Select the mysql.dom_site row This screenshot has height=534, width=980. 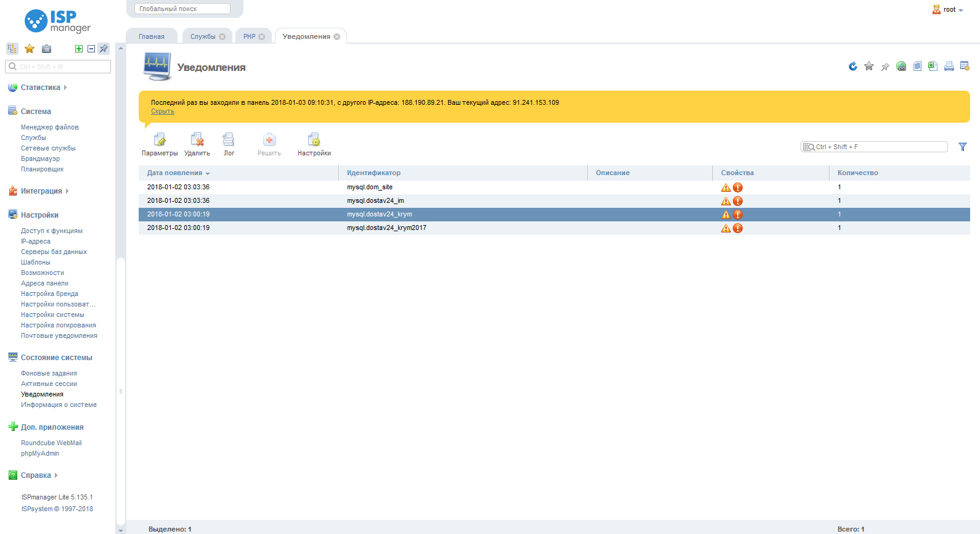pos(554,187)
